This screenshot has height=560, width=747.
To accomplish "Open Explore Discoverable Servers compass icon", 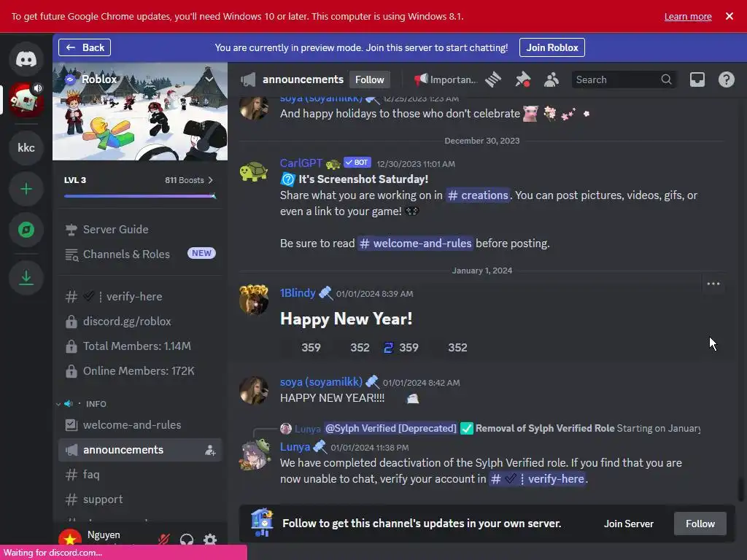I will (26, 230).
